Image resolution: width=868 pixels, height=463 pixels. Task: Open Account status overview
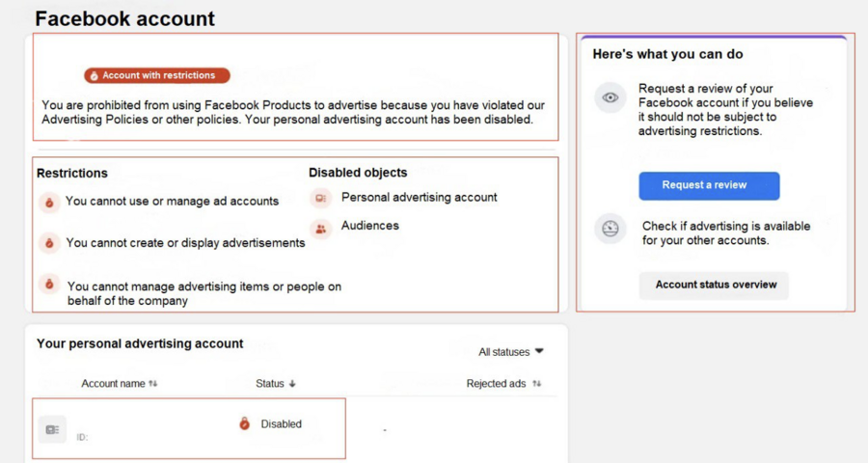click(714, 286)
